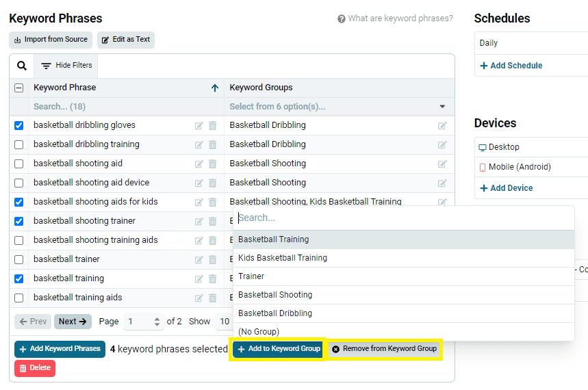This screenshot has width=588, height=390.
Task: Check the 'basketball trainer' checkbox
Action: (x=18, y=259)
